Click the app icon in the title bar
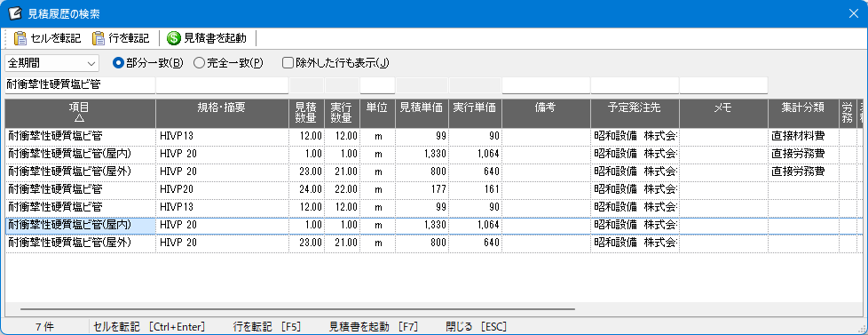Image resolution: width=868 pixels, height=335 pixels. (14, 13)
